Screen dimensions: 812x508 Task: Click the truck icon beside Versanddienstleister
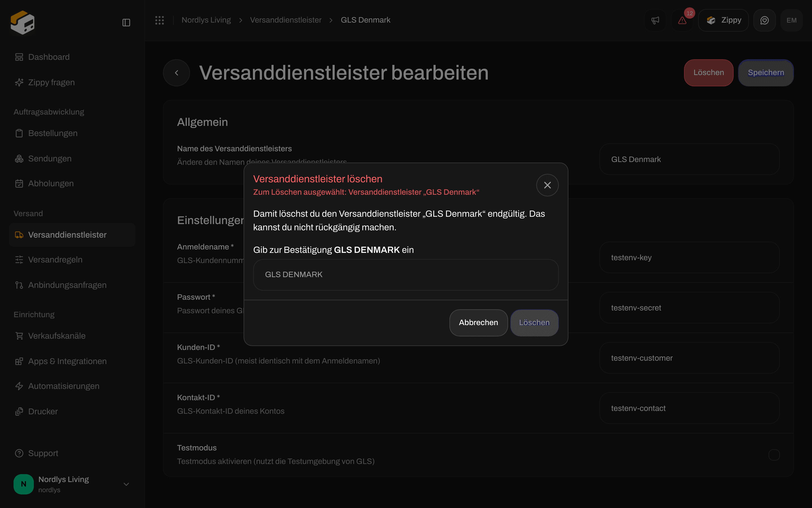pos(19,235)
